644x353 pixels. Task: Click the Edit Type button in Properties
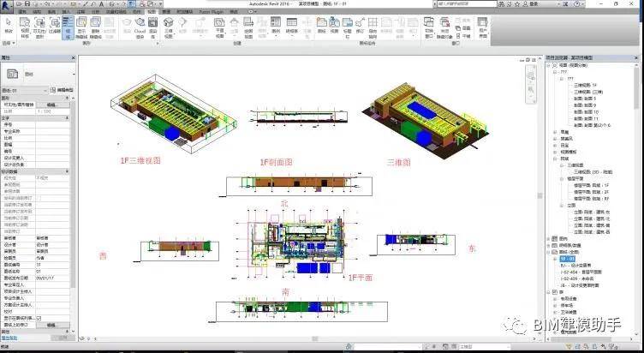[x=62, y=90]
